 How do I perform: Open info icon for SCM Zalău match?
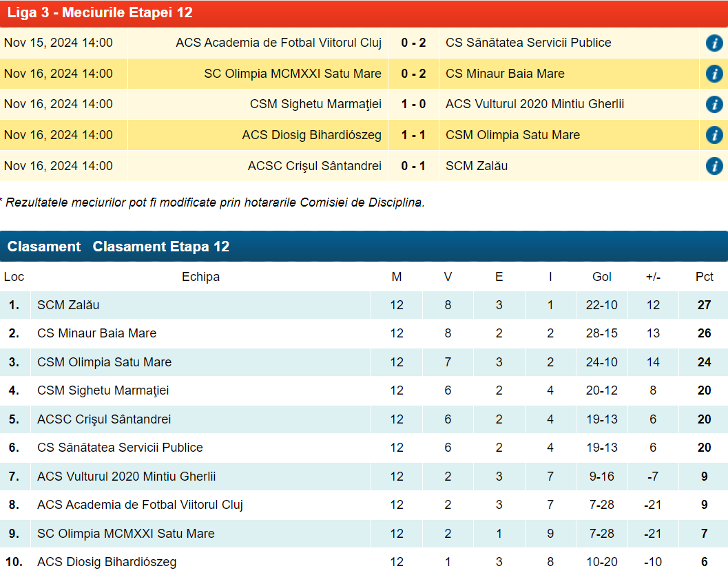click(714, 166)
